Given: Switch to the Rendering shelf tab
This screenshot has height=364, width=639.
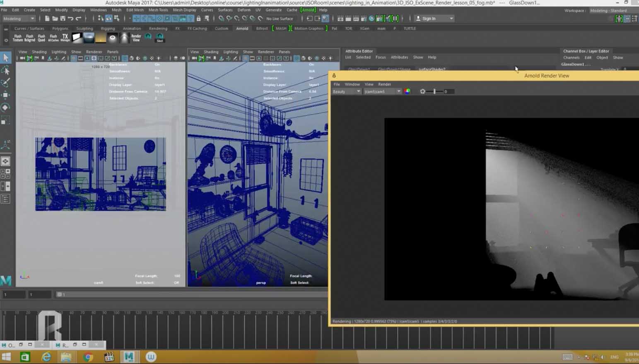Looking at the screenshot, I should point(158,29).
